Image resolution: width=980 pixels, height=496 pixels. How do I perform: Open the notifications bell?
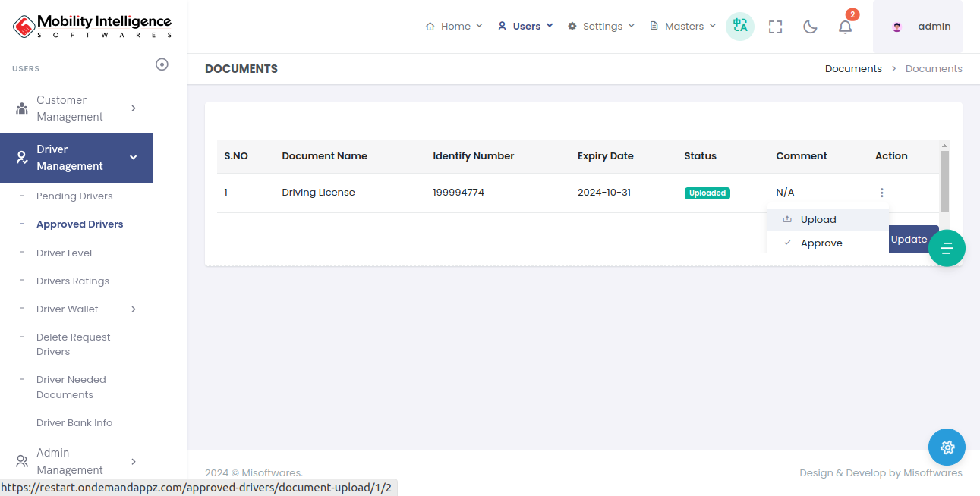coord(845,27)
